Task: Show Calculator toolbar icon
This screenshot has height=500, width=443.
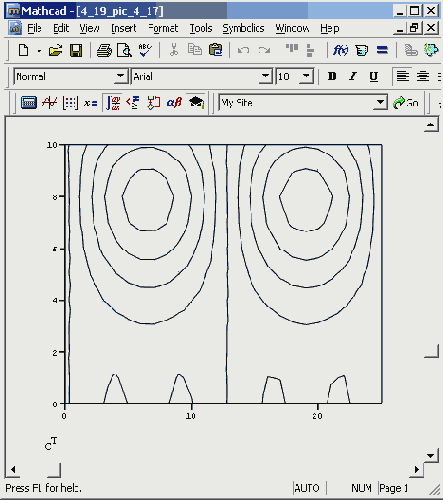Action: point(29,103)
